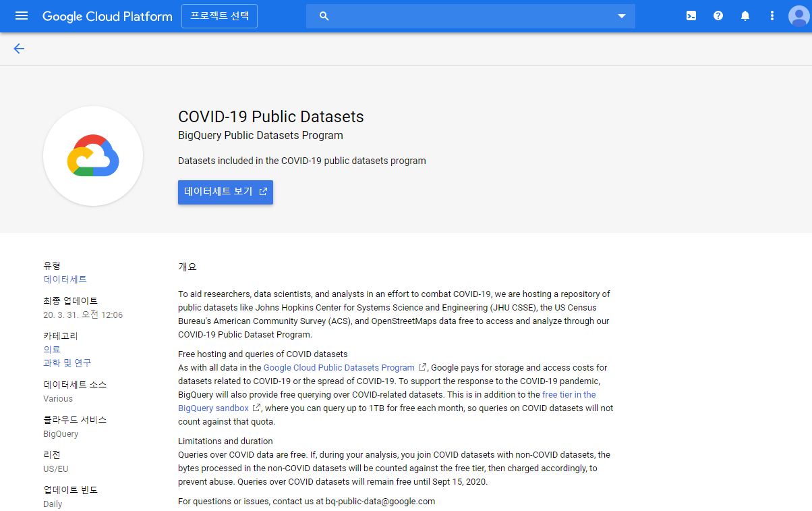Open the search bar dropdown arrow
The height and width of the screenshot is (511, 812).
pos(621,16)
